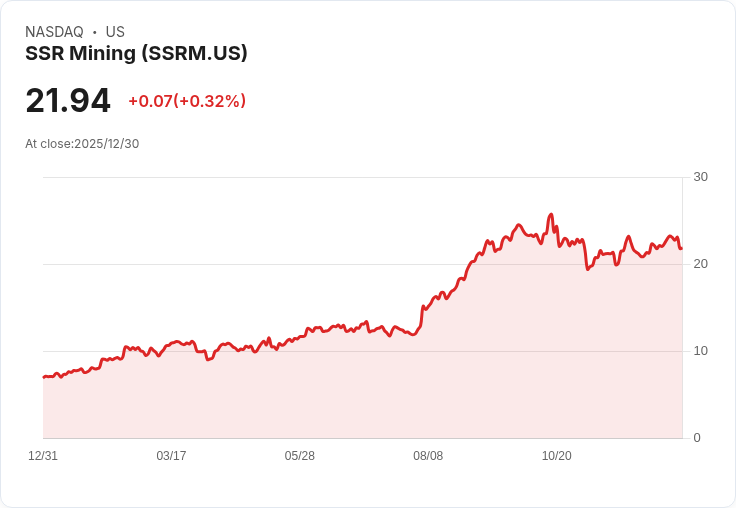This screenshot has height=508, width=736.
Task: Click the 10/20 date axis label
Action: click(557, 456)
